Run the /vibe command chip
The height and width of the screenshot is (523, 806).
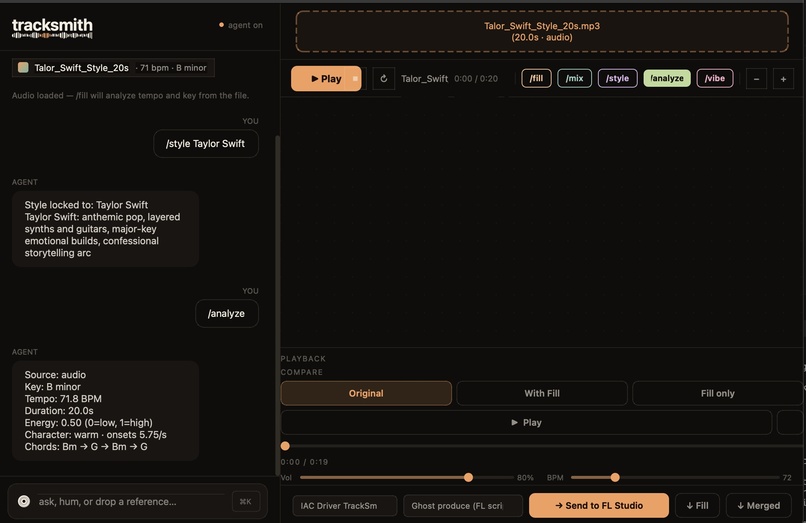[x=715, y=78]
